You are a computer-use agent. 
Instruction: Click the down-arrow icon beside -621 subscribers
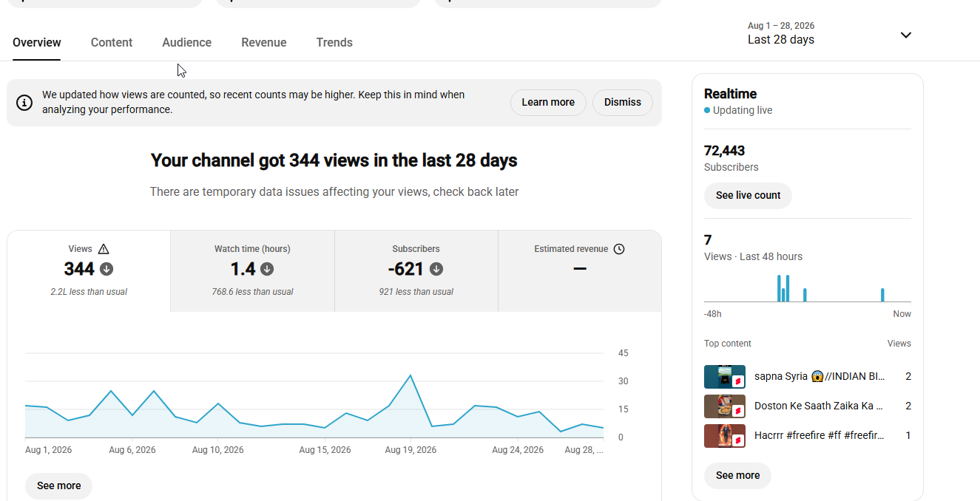(x=436, y=269)
